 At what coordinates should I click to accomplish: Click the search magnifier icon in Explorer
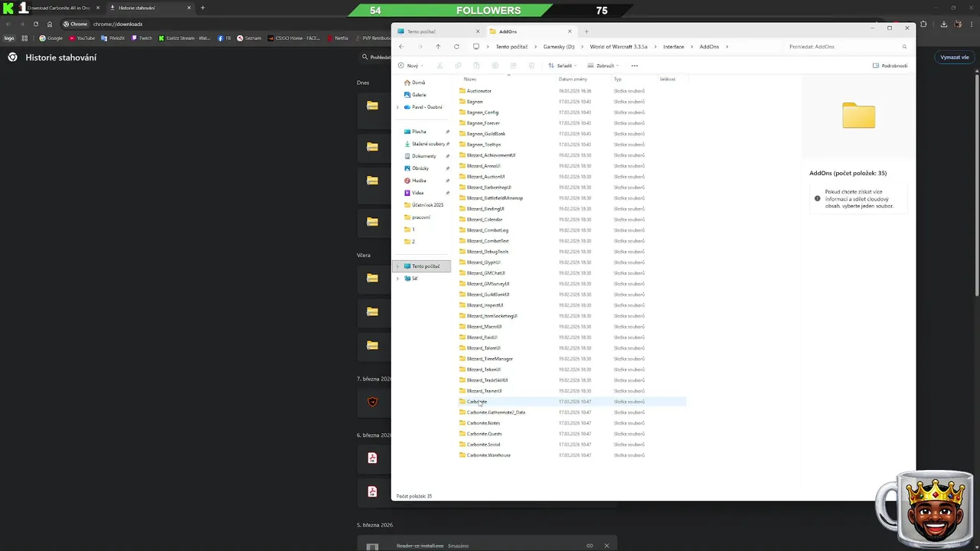pos(904,47)
